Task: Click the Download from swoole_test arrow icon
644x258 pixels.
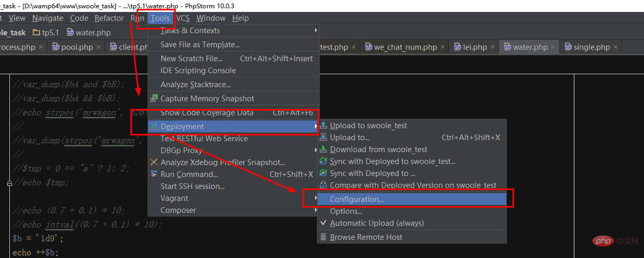Action: click(x=323, y=150)
